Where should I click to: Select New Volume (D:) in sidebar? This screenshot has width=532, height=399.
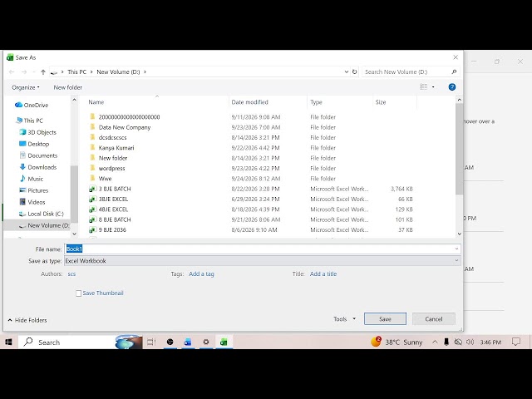point(44,225)
